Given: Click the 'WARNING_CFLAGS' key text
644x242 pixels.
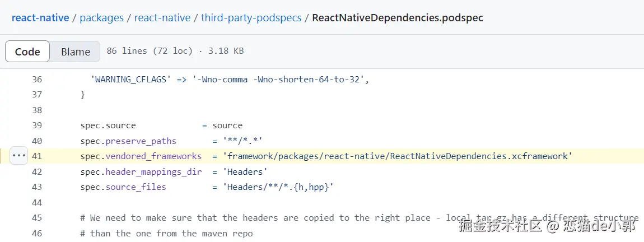Looking at the screenshot, I should [x=131, y=80].
